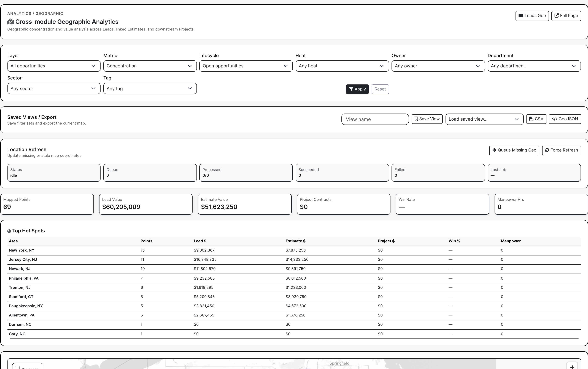Screen dimensions: 588x369
Task: Click the flame icon beside Top Hot Spots
Action: click(9, 231)
